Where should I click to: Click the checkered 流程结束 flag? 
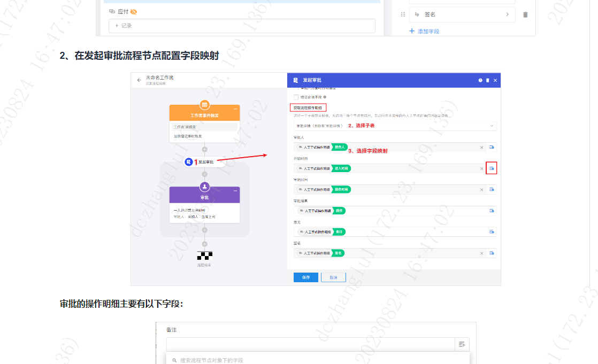(204, 255)
